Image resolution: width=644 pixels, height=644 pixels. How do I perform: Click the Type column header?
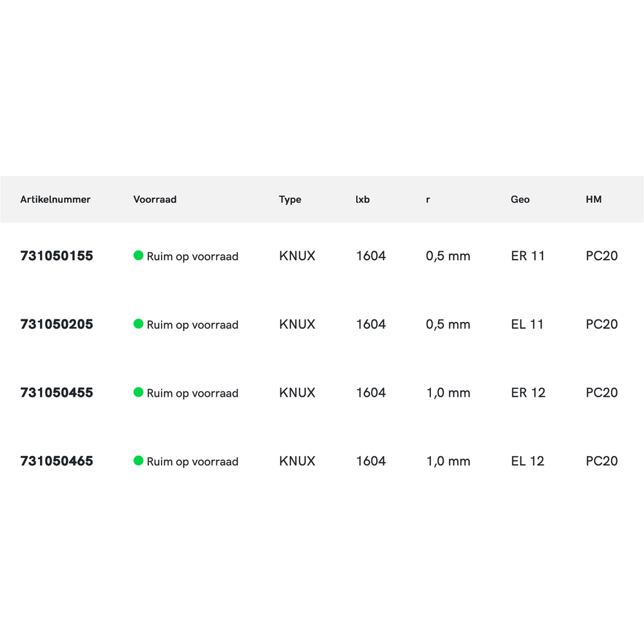290,200
